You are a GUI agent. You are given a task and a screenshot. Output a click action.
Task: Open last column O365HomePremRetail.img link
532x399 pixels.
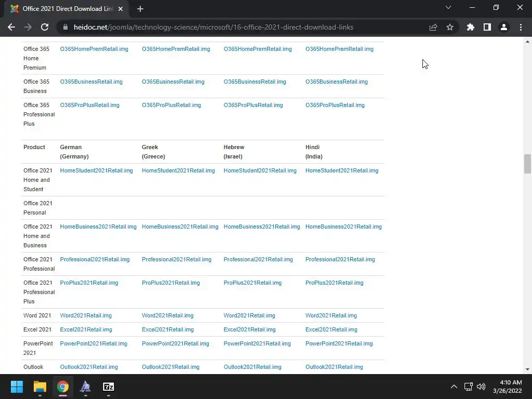pyautogui.click(x=339, y=49)
